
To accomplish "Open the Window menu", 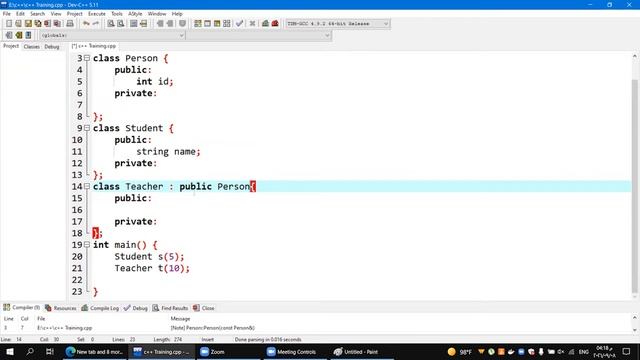I will coord(157,13).
